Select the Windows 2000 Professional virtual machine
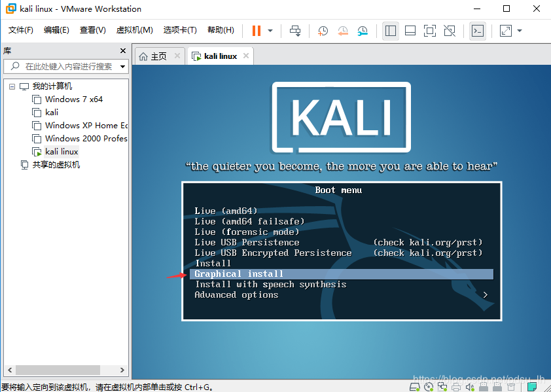The width and height of the screenshot is (551, 392). coord(86,139)
